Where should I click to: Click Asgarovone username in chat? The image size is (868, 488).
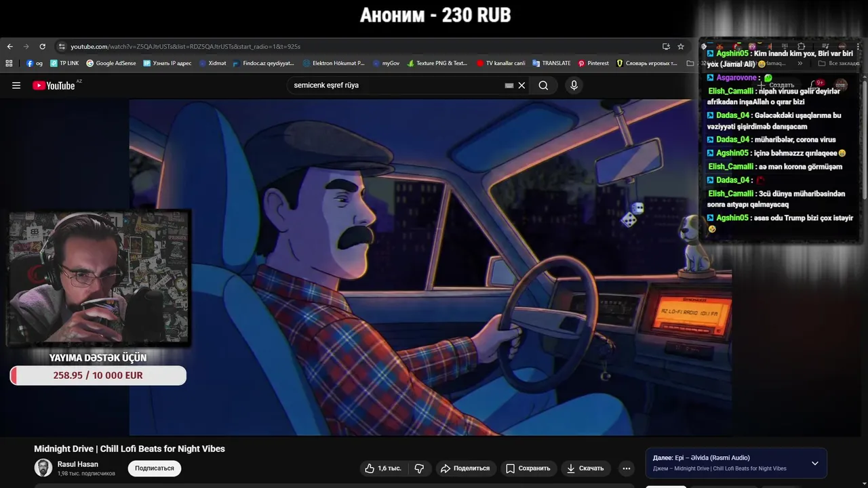click(x=736, y=78)
